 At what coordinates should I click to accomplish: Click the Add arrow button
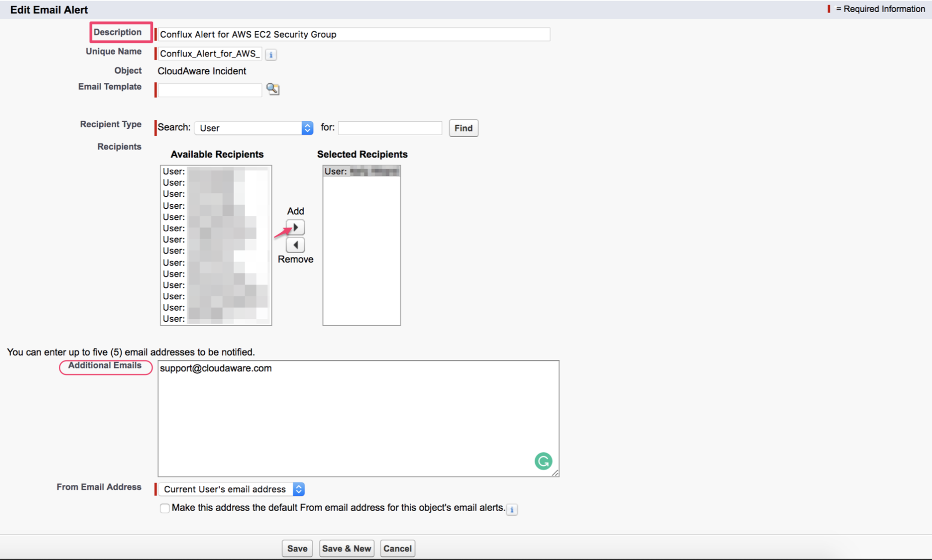[295, 228]
